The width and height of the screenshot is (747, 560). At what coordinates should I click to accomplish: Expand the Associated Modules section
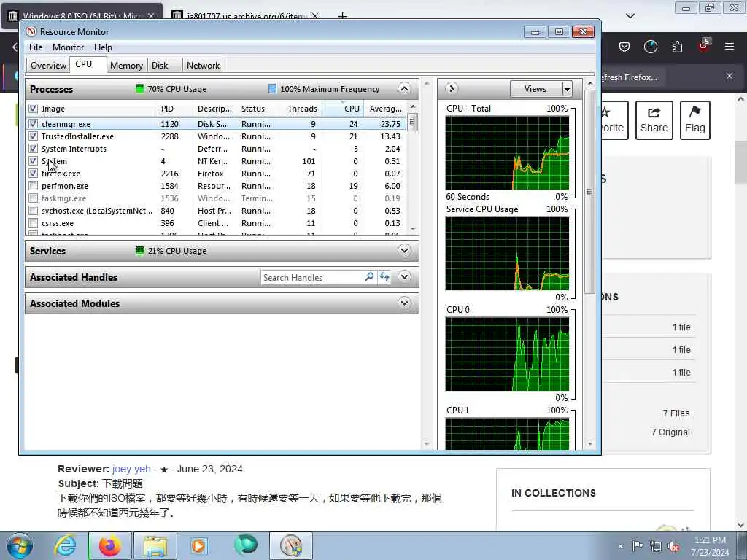point(404,303)
